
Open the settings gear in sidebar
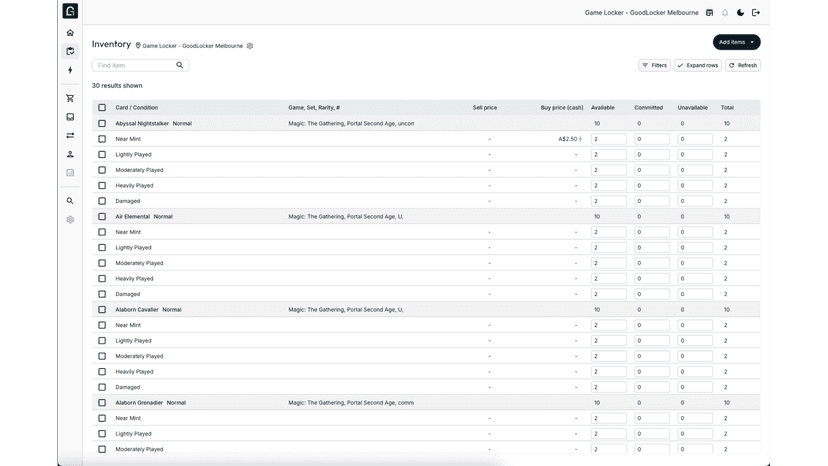point(70,220)
